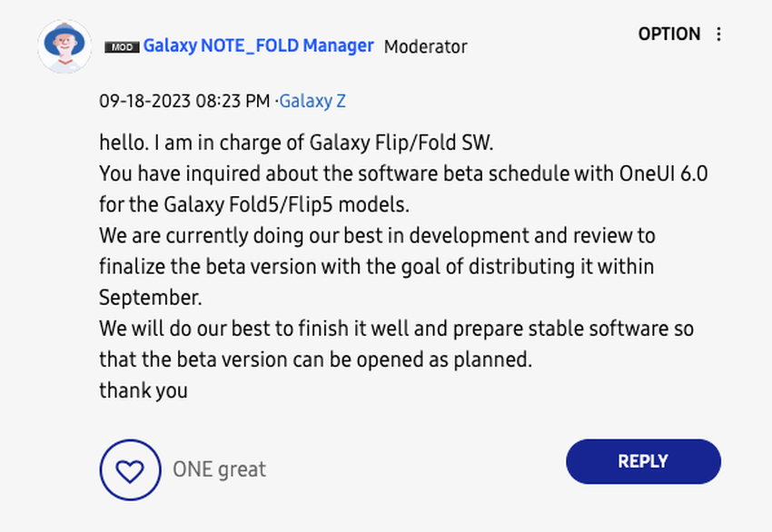Open the poster's avatar picture
The height and width of the screenshot is (532, 772).
(64, 46)
